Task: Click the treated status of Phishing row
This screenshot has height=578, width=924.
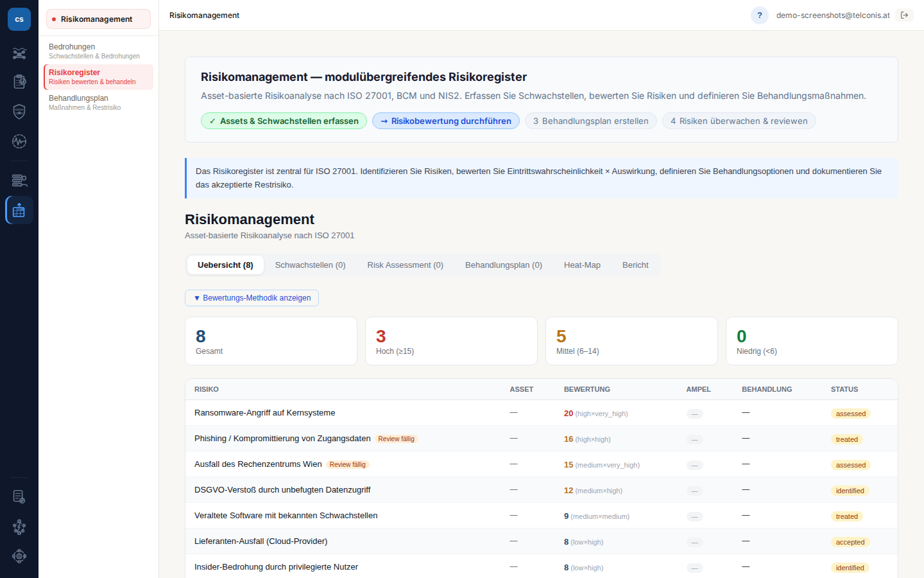Action: [847, 439]
